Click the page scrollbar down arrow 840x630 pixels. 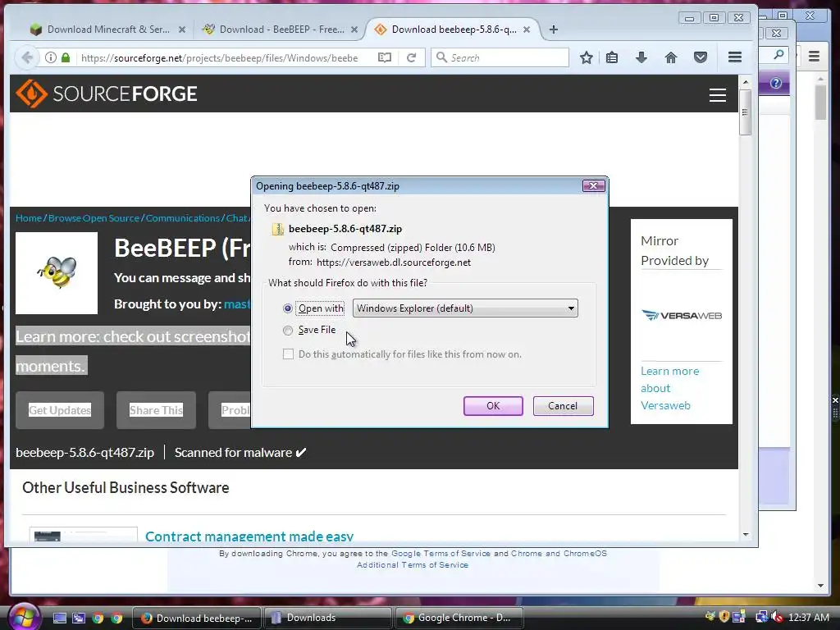click(745, 535)
